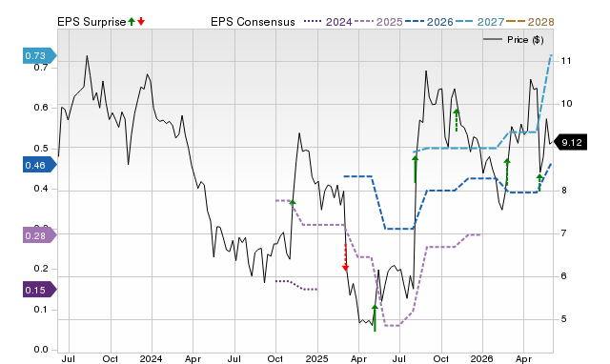Toggle the Price ($) line legend entry
This screenshot has width=610, height=364.
(513, 40)
